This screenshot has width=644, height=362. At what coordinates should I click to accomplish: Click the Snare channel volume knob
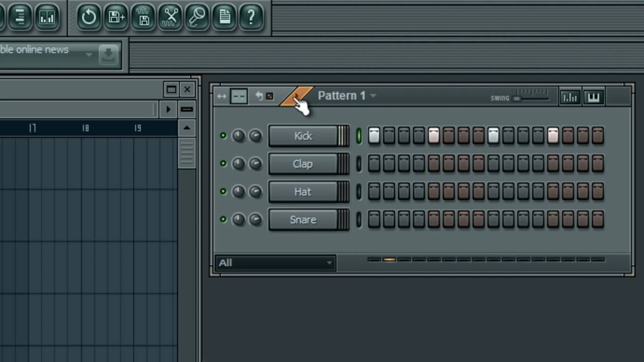[x=256, y=220]
